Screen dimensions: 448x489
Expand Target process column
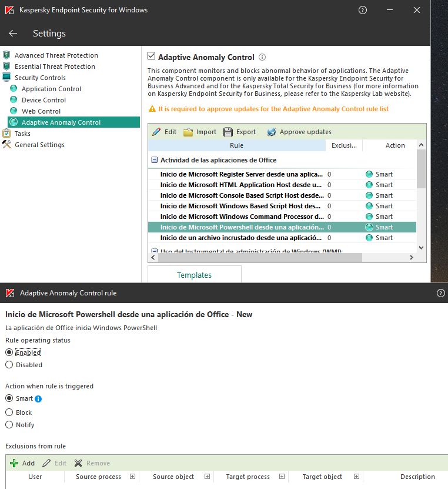coord(282,476)
